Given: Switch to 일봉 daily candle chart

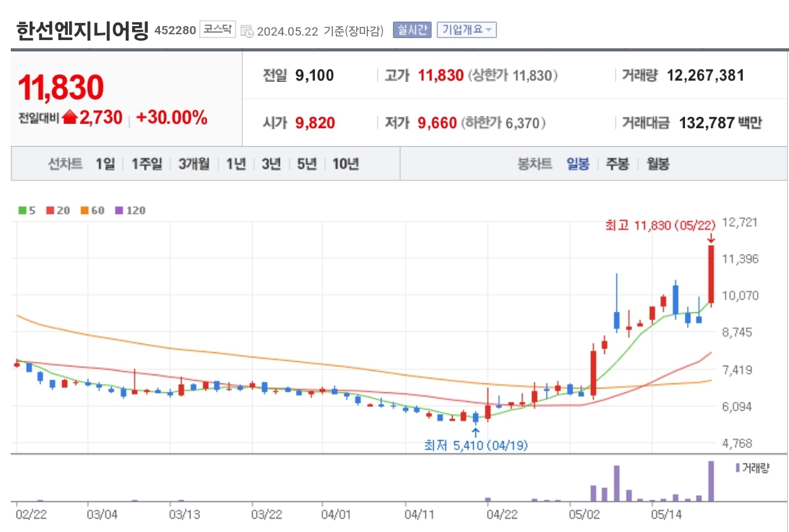Looking at the screenshot, I should [578, 164].
